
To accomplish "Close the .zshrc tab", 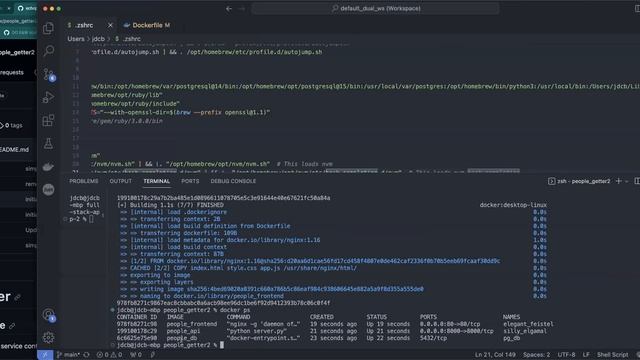I will tap(110, 25).
